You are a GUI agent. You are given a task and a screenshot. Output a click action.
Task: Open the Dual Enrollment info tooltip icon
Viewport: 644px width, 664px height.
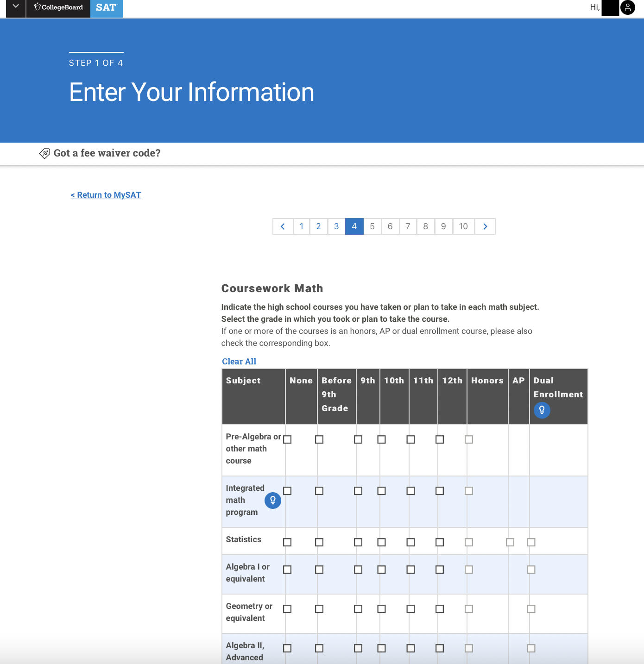[542, 410]
